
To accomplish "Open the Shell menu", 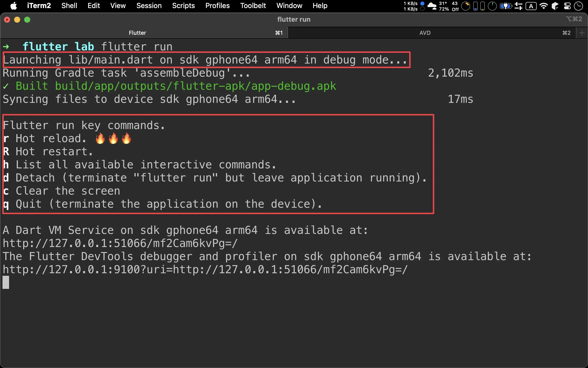I will (x=69, y=6).
